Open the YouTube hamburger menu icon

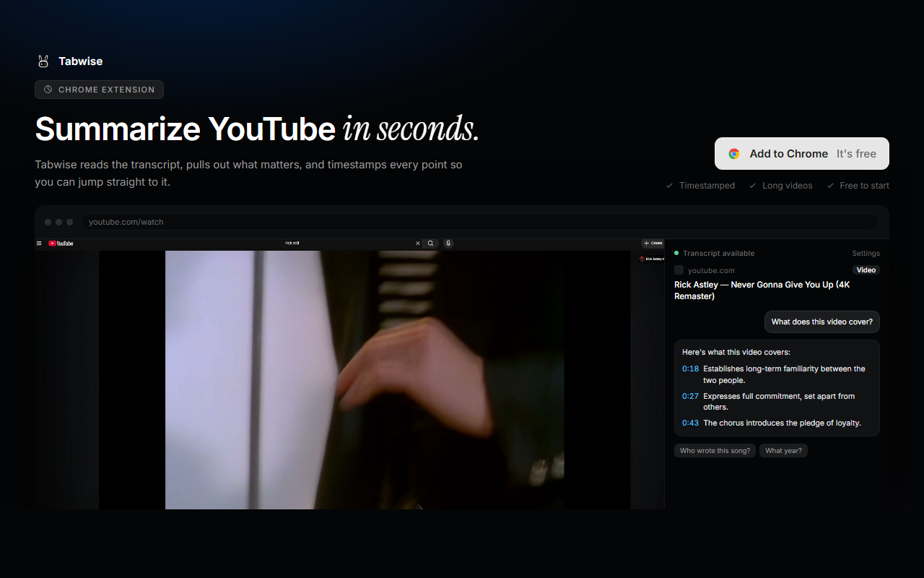(39, 243)
